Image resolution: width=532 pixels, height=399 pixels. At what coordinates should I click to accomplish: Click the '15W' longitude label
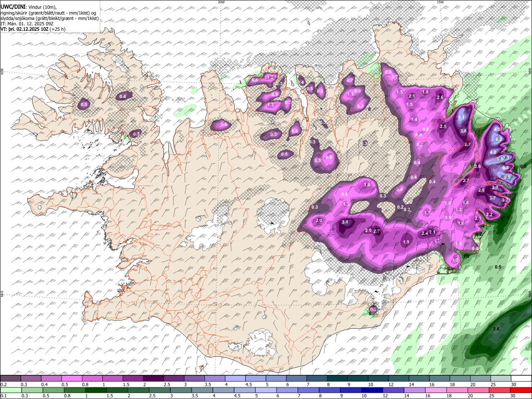pos(440,2)
